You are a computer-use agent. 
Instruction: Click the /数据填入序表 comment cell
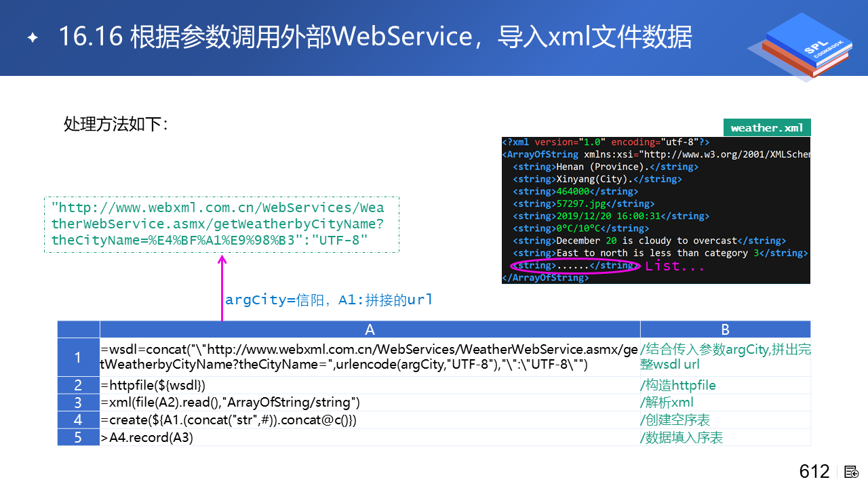[725, 437]
